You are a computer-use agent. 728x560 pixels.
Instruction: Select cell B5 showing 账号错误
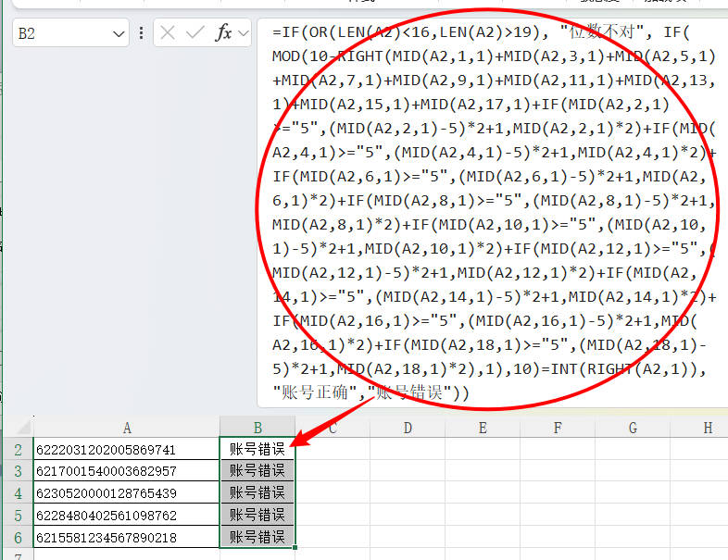pyautogui.click(x=257, y=515)
